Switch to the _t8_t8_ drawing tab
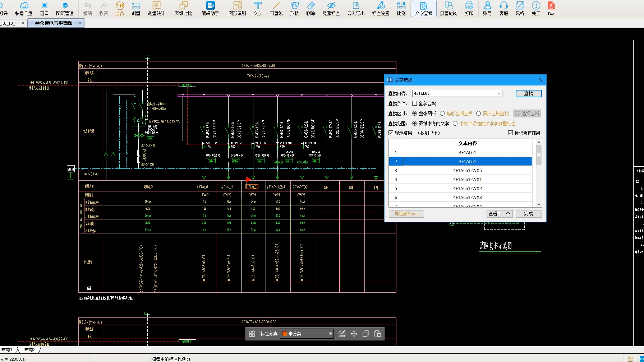Image resolution: width=644 pixels, height=362 pixels. (10, 23)
